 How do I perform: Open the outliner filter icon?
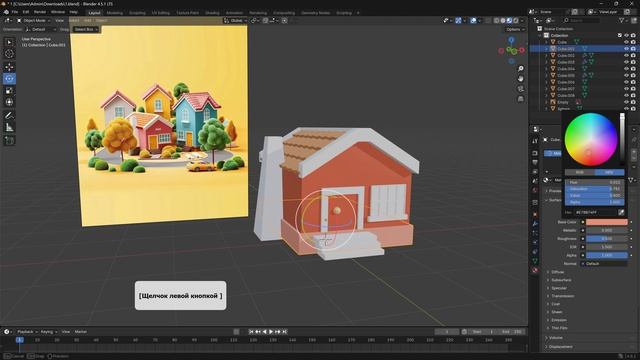click(x=623, y=20)
